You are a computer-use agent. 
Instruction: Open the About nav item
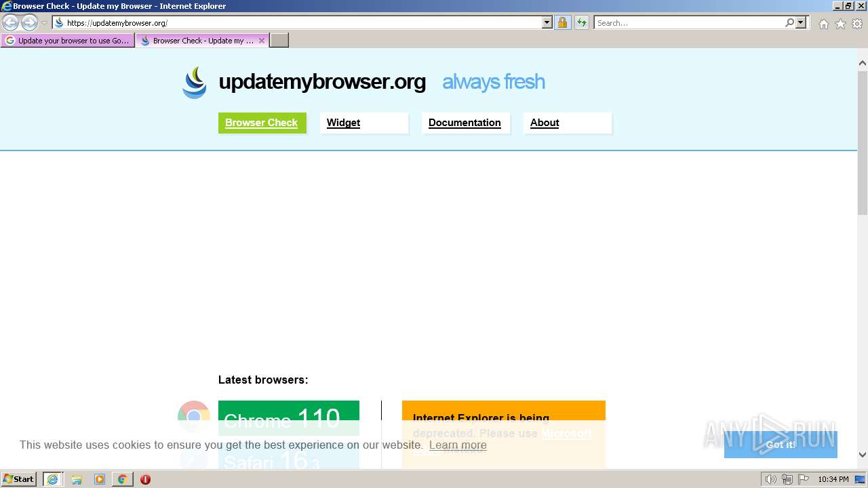tap(568, 123)
